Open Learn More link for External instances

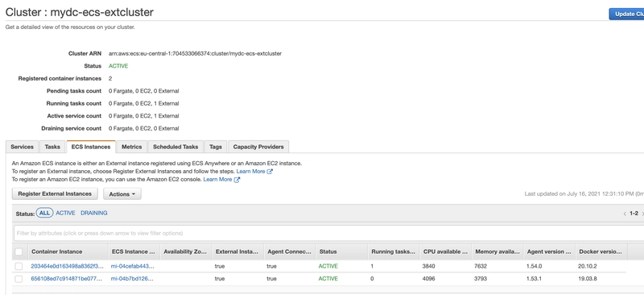coord(250,172)
